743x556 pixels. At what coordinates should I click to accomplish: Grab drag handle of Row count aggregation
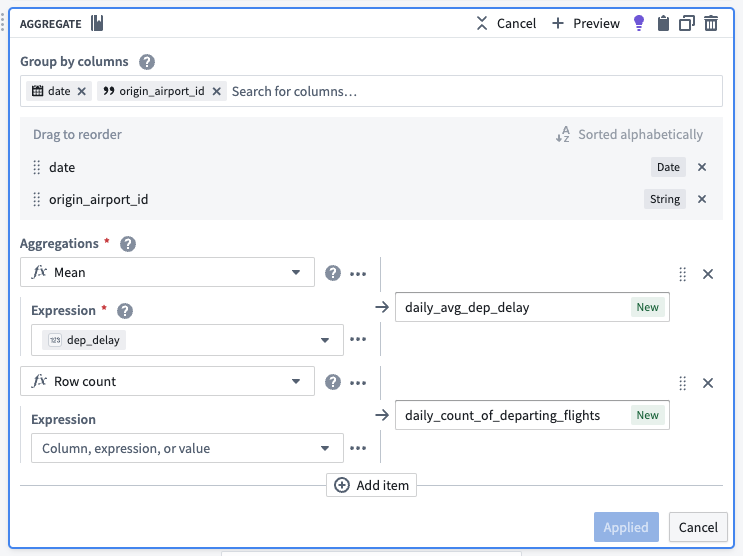682,383
